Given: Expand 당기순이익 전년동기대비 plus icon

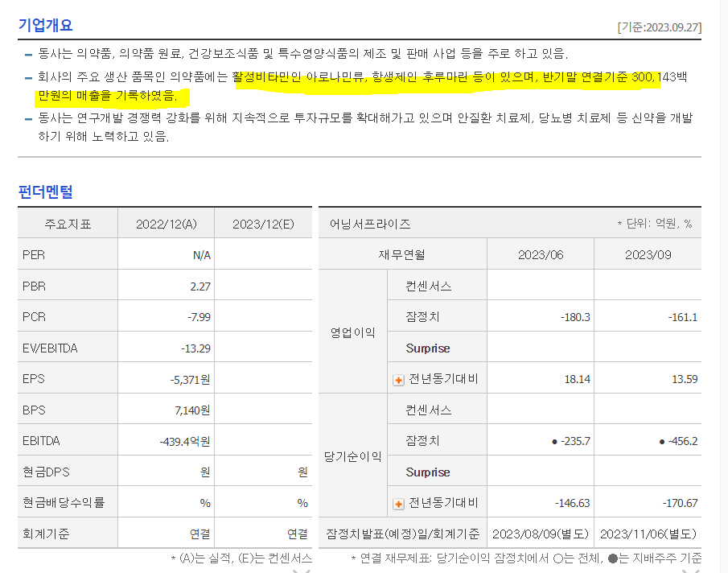Looking at the screenshot, I should pos(398,504).
